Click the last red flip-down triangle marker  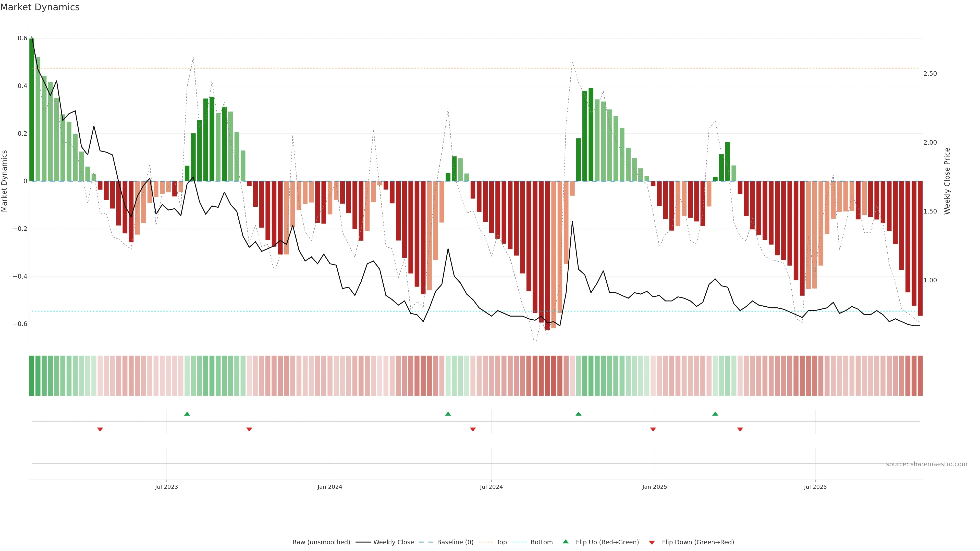click(x=740, y=429)
